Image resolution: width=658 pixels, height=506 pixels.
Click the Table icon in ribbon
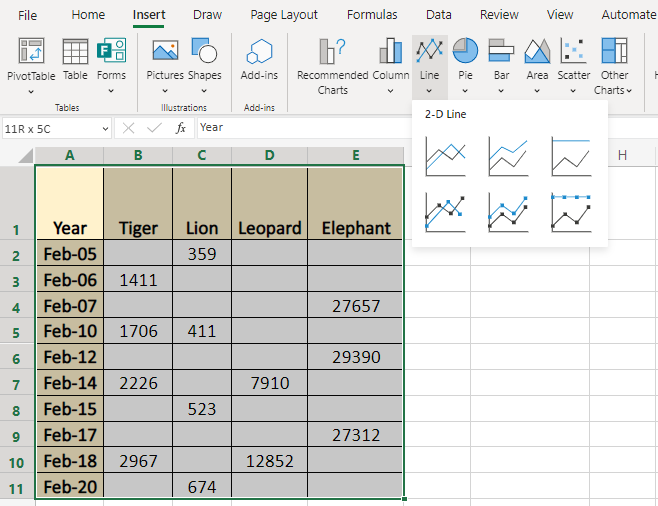(75, 60)
